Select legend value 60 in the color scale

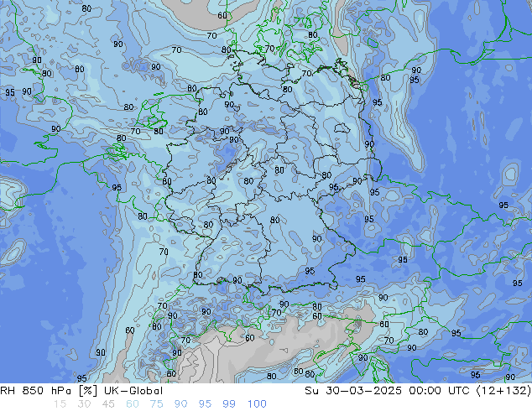pyautogui.click(x=133, y=404)
